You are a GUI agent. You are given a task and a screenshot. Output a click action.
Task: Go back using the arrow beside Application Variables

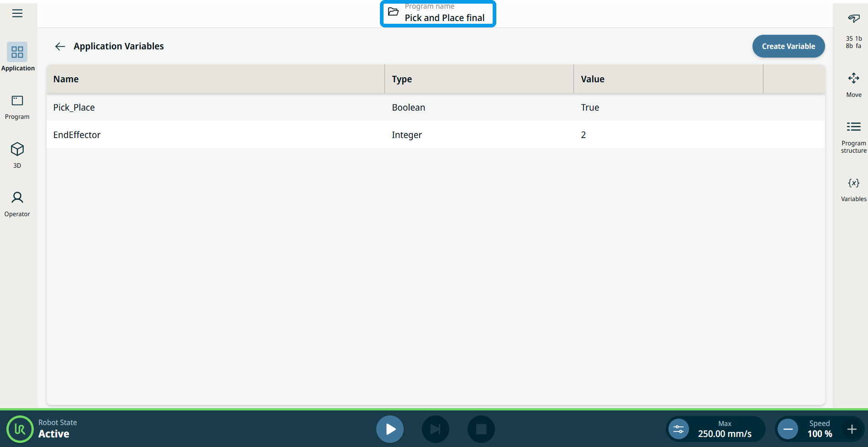[x=60, y=46]
